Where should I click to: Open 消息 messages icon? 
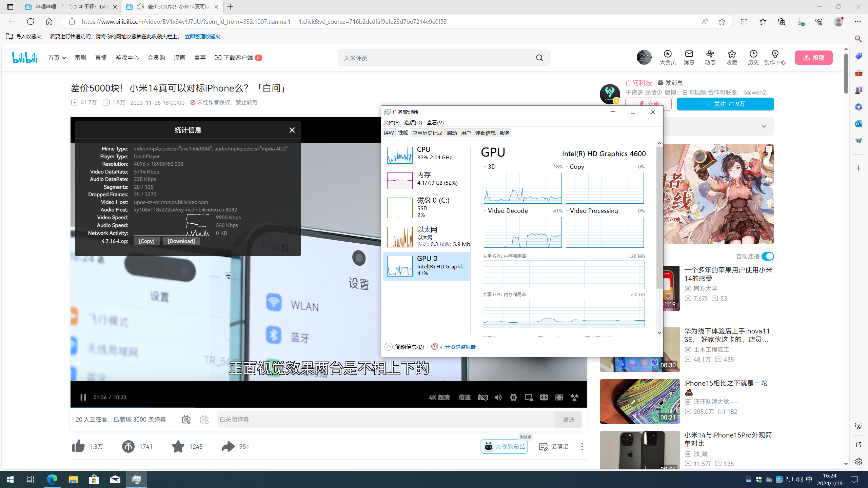pyautogui.click(x=689, y=57)
